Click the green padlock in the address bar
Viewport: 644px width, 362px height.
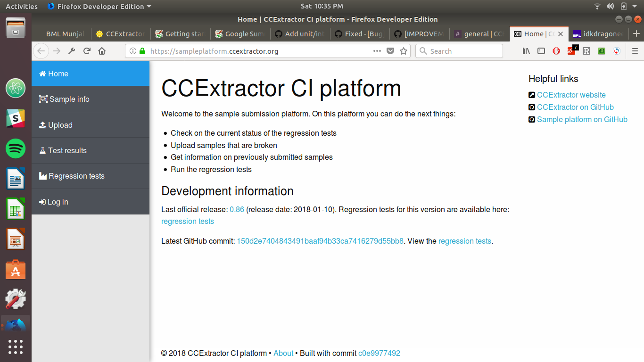click(142, 51)
